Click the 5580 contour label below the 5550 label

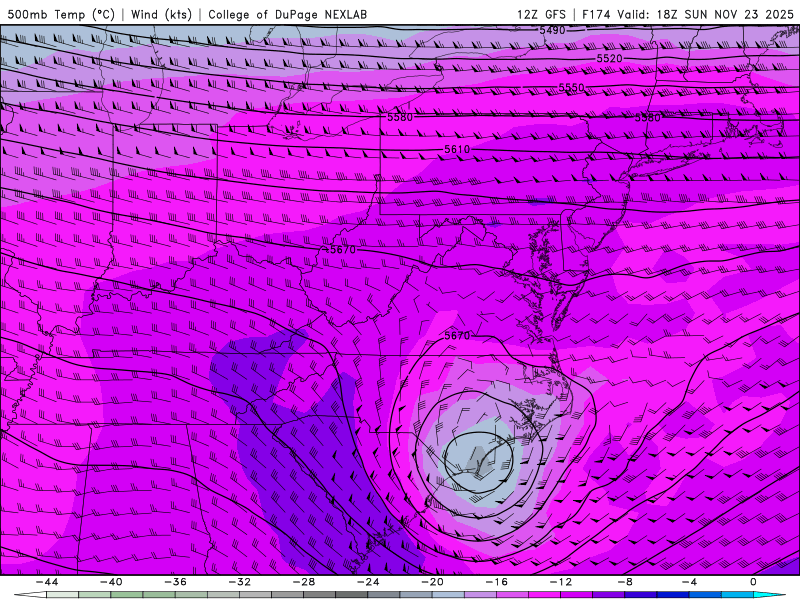pyautogui.click(x=647, y=118)
